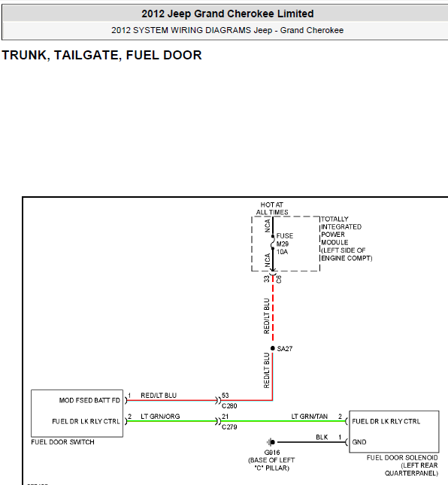Click the 2012 Jeep Grand Cherokee Limited header
The width and height of the screenshot is (448, 485).
228,14
